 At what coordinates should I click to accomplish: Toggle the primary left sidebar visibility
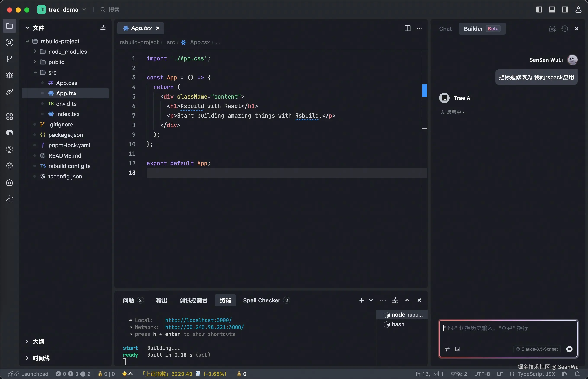(x=539, y=10)
